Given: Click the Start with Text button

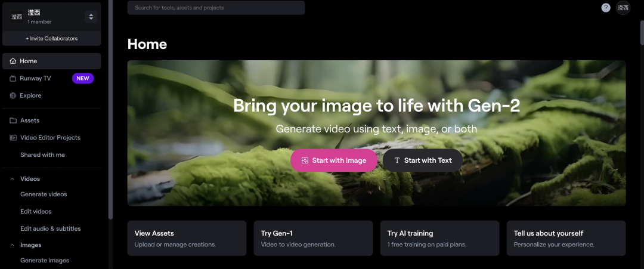Looking at the screenshot, I should (423, 160).
